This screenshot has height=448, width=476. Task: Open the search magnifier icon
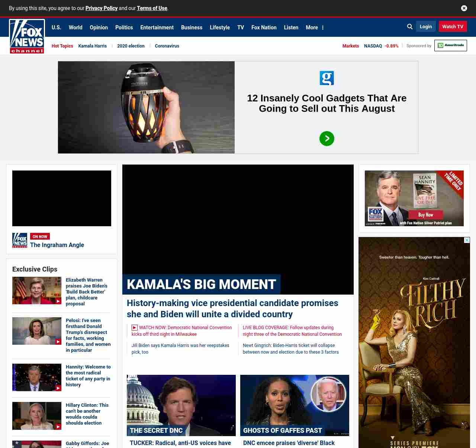click(410, 27)
